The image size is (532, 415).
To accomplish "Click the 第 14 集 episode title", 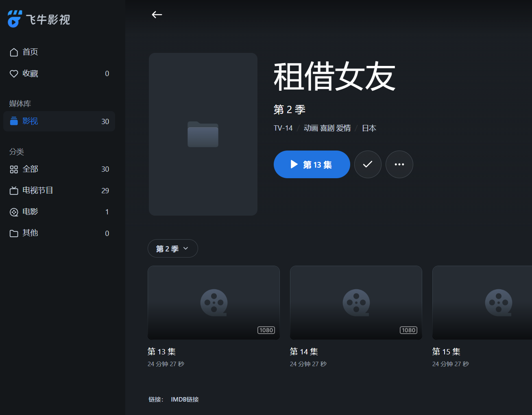I will coord(304,352).
